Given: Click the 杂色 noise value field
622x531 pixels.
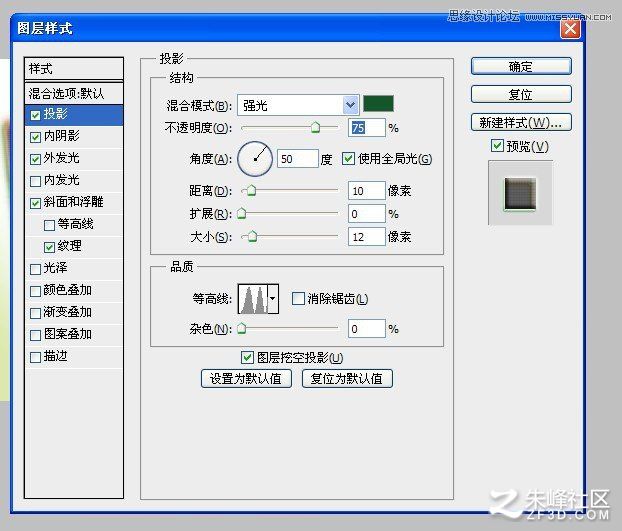Looking at the screenshot, I should click(x=367, y=328).
